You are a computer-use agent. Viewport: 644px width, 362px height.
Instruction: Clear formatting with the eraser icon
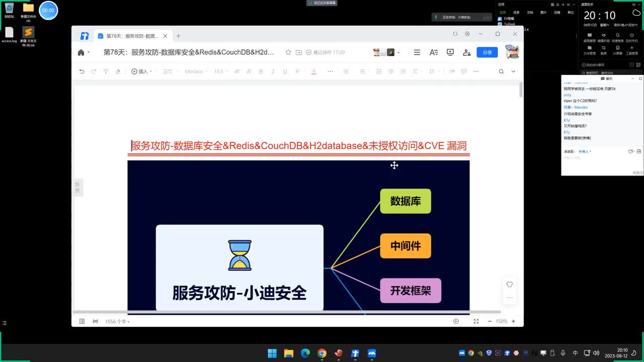click(x=118, y=71)
